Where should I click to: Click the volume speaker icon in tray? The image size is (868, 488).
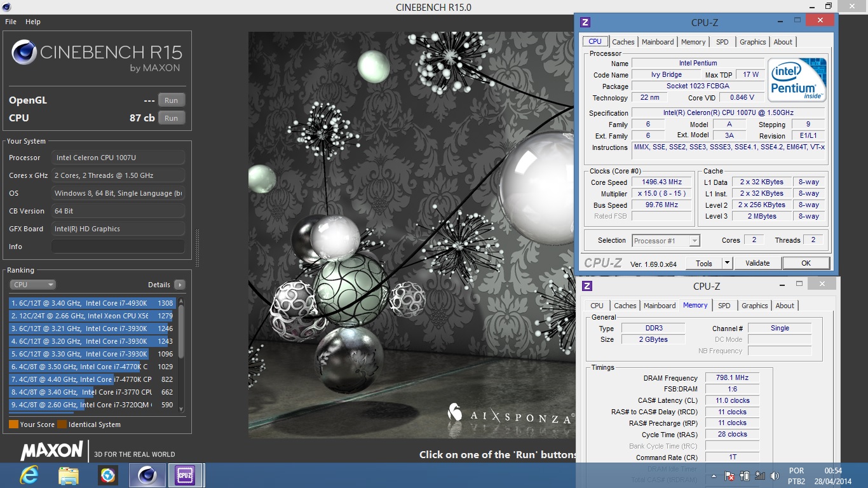click(x=775, y=476)
